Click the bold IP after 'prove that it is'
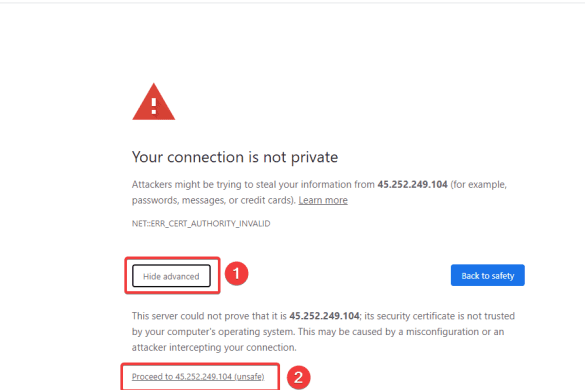585x390 pixels. 324,316
